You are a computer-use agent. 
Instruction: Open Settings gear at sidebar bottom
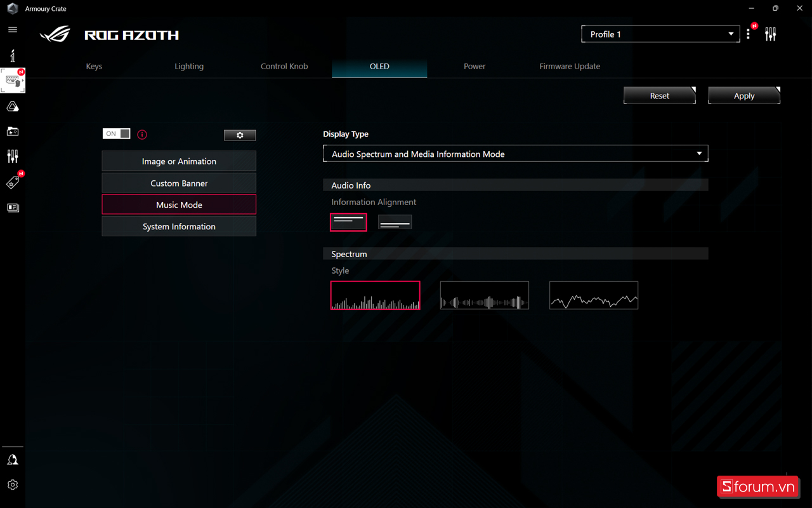[13, 485]
